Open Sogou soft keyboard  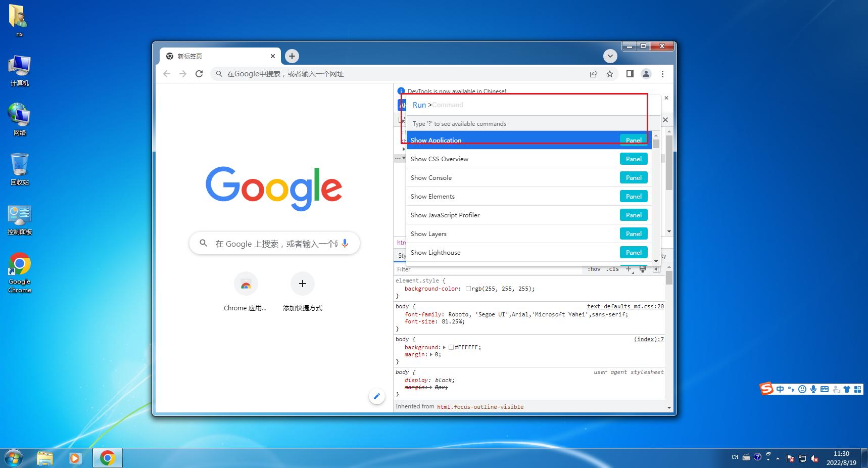(825, 389)
